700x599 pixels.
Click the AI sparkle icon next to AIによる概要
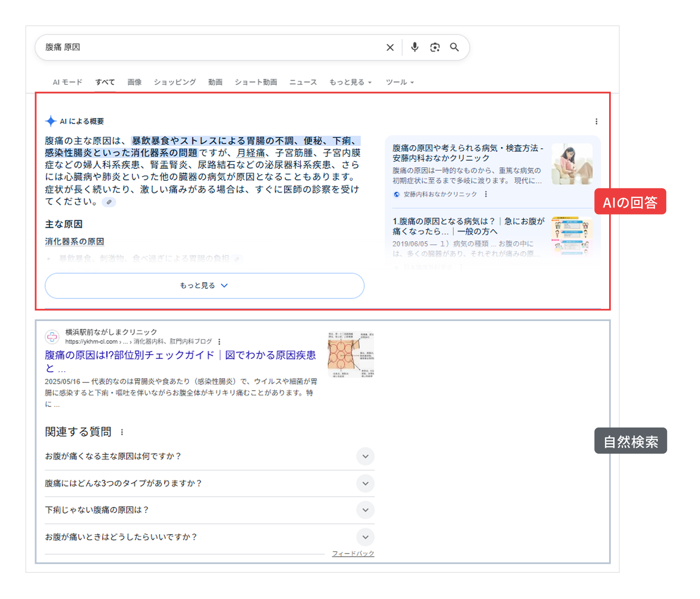click(51, 121)
